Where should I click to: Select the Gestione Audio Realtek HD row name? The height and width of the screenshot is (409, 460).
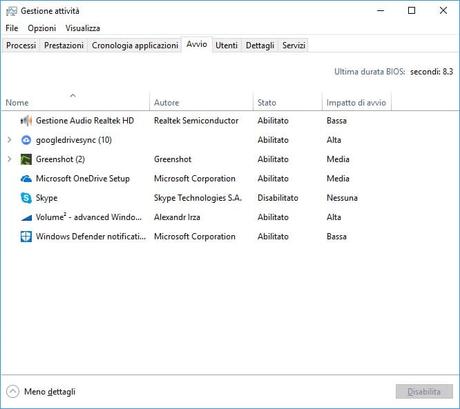point(85,121)
